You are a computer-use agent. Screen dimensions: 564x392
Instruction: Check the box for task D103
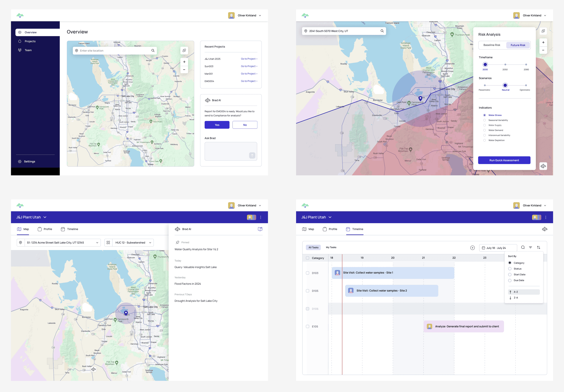point(307,273)
